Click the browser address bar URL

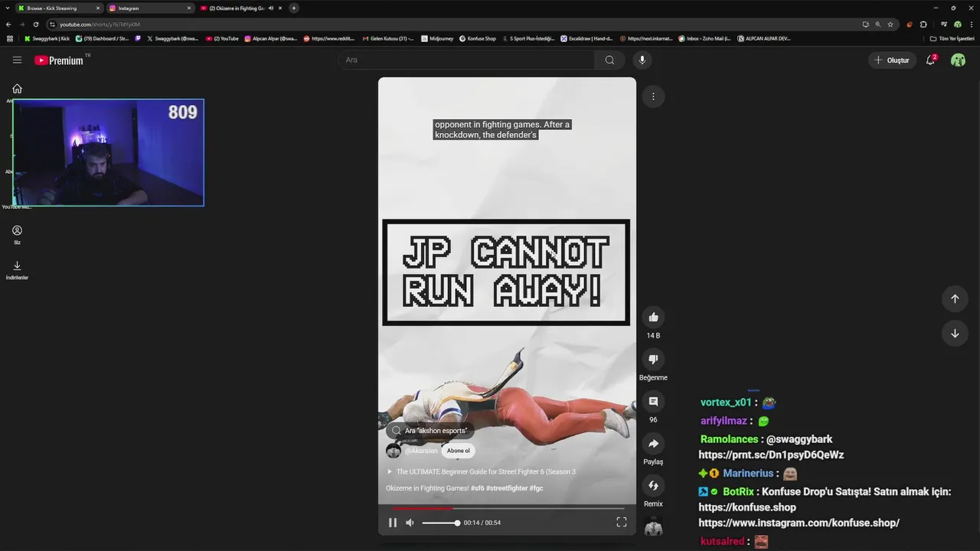[100, 24]
